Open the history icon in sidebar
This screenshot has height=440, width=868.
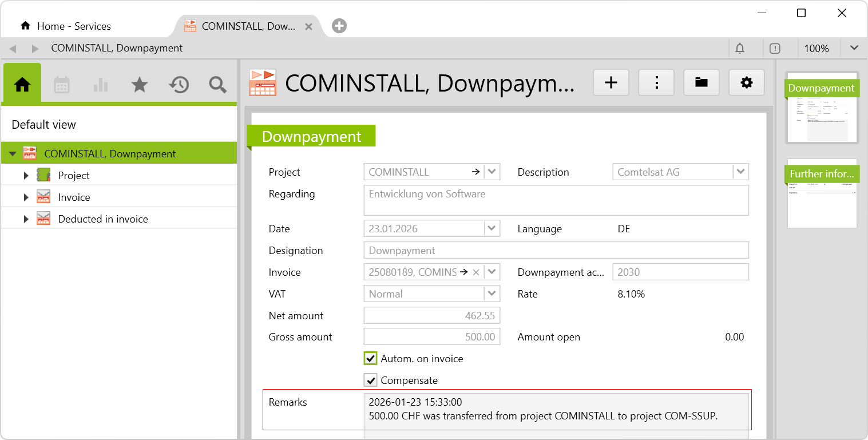179,85
